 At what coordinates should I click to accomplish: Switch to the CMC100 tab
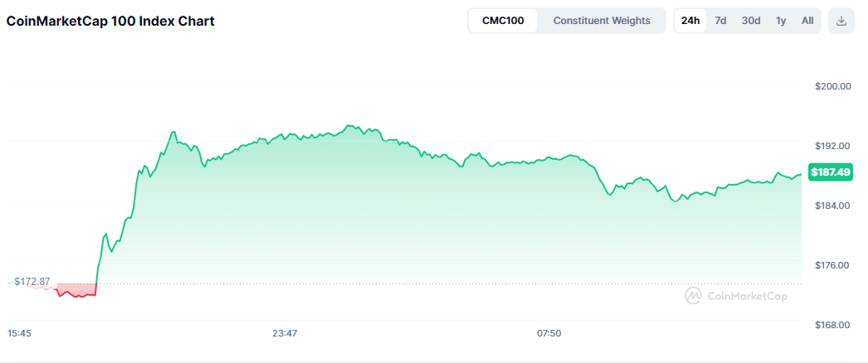pyautogui.click(x=503, y=21)
